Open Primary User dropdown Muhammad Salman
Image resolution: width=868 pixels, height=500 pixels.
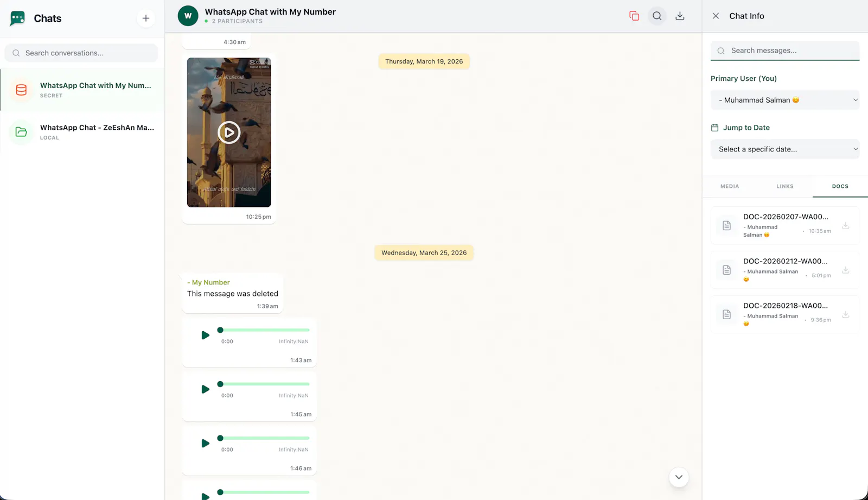(x=785, y=100)
